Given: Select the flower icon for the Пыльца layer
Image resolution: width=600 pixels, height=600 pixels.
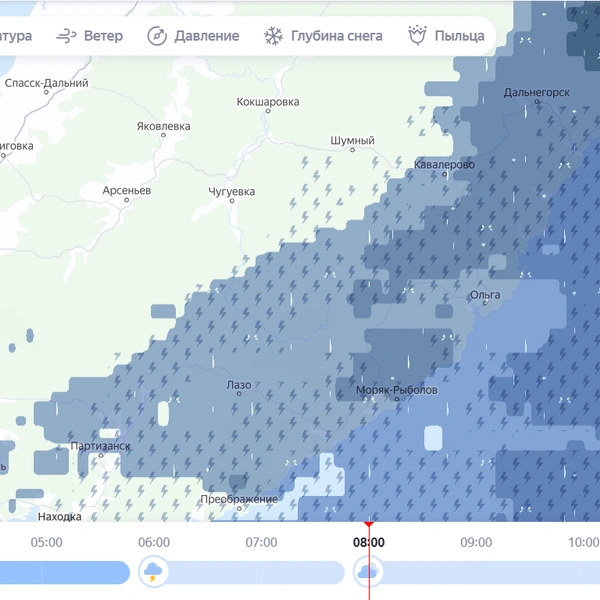Looking at the screenshot, I should pos(417,35).
